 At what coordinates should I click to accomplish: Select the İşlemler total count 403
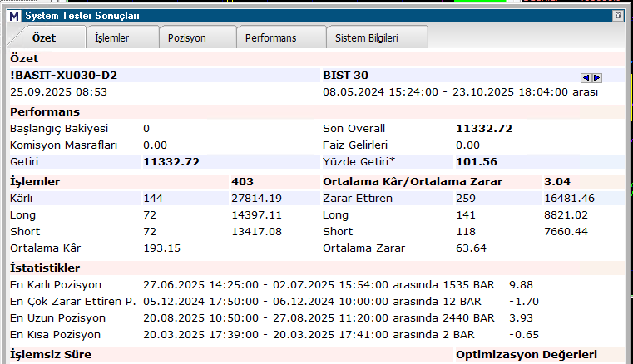tap(242, 182)
